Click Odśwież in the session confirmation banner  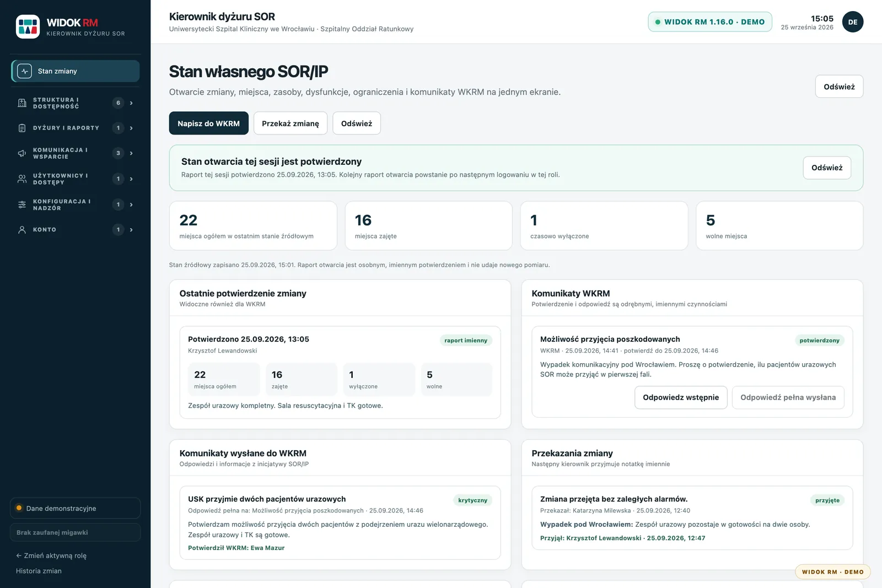click(x=827, y=168)
